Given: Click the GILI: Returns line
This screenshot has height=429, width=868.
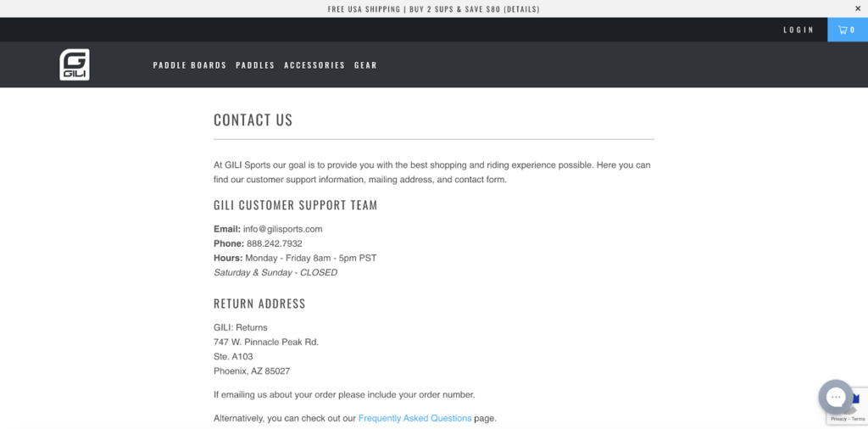Looking at the screenshot, I should (x=241, y=328).
